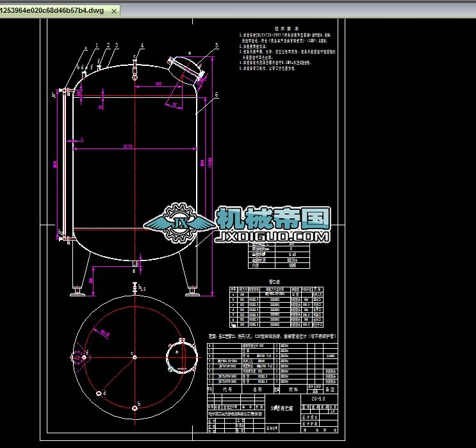Click the "技术要求" technical requirements heading
This screenshot has width=476, height=448.
click(286, 29)
